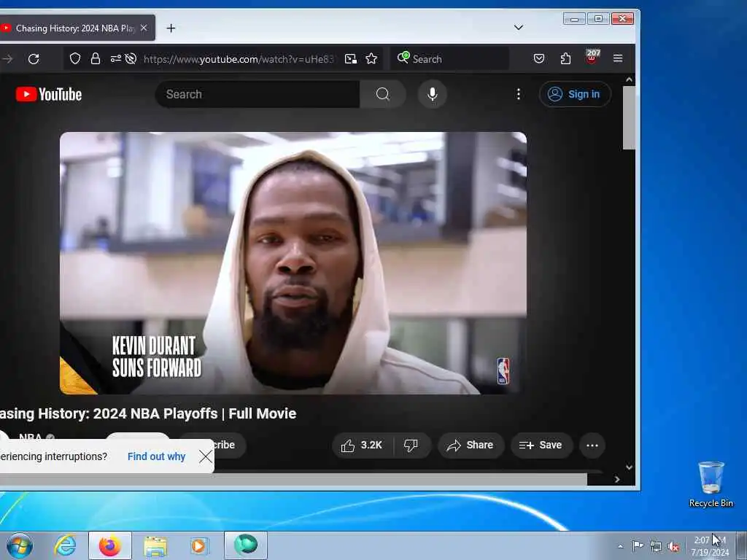
Task: Click the green round app taskbar icon
Action: pyautogui.click(x=246, y=545)
